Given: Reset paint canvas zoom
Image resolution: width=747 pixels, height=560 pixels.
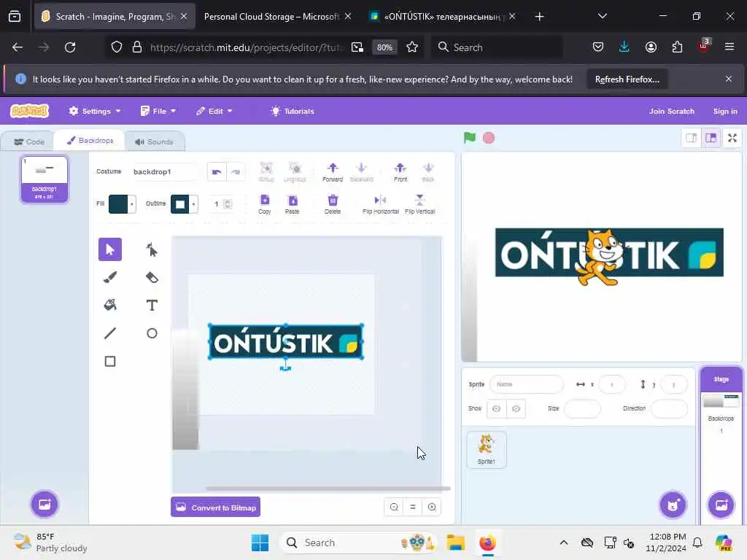Looking at the screenshot, I should point(413,507).
